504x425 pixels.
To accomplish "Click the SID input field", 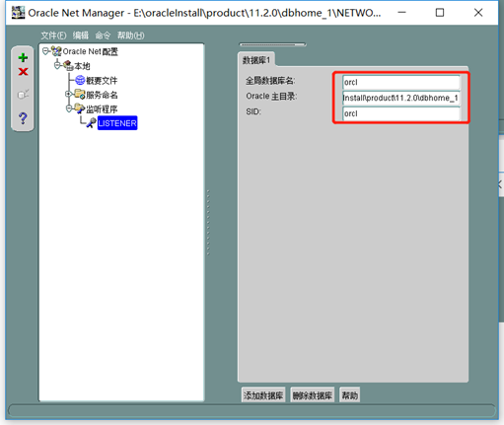I will (x=400, y=113).
